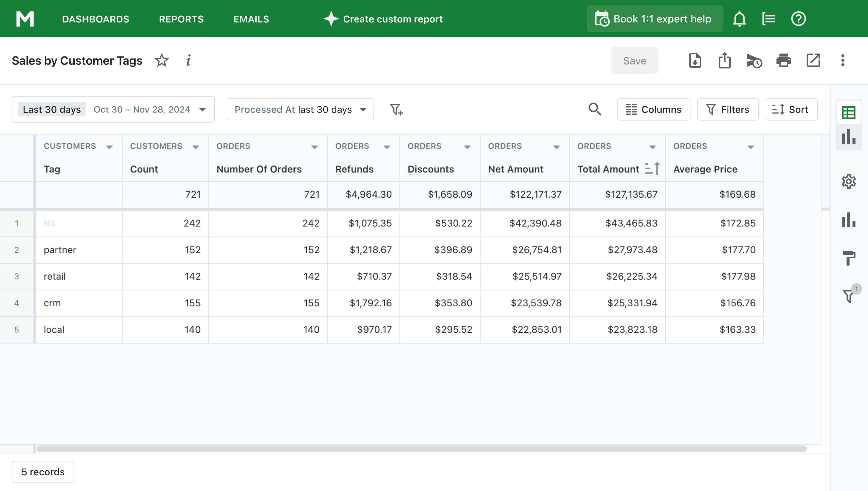Open the REPORTS menu
Image resolution: width=868 pixels, height=491 pixels.
pyautogui.click(x=181, y=19)
